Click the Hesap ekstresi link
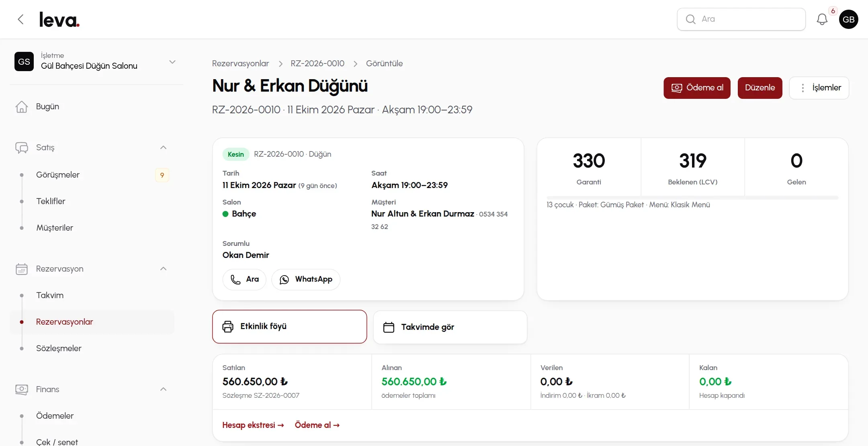Image resolution: width=868 pixels, height=446 pixels. click(253, 425)
